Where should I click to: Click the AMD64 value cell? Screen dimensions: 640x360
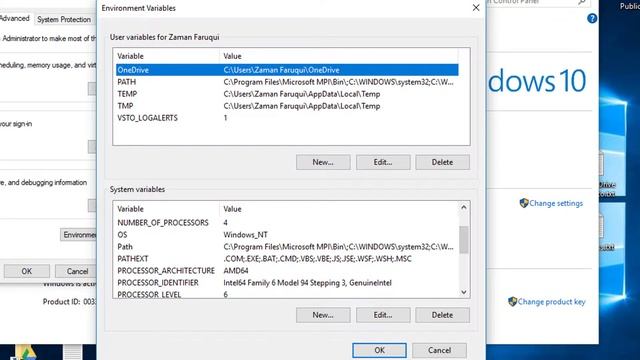[x=236, y=271]
